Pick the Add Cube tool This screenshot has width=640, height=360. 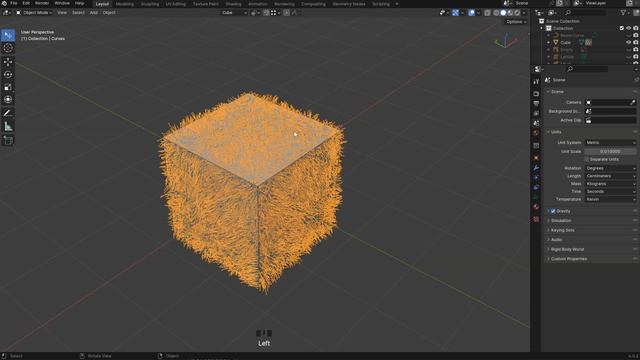pos(8,140)
